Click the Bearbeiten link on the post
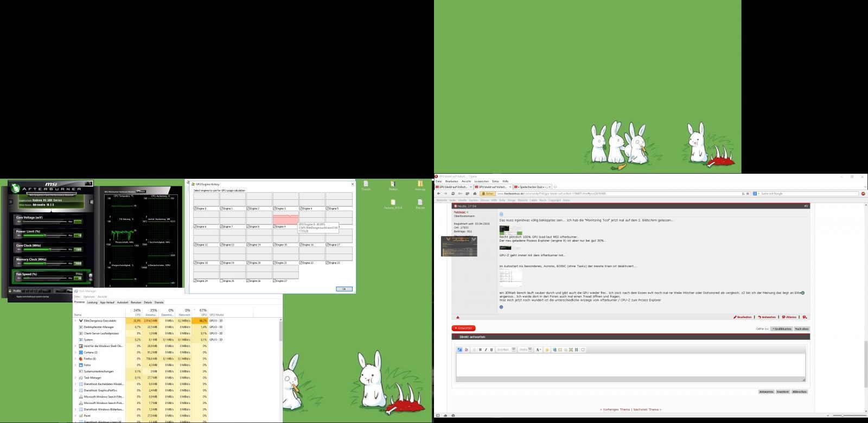 pyautogui.click(x=743, y=317)
